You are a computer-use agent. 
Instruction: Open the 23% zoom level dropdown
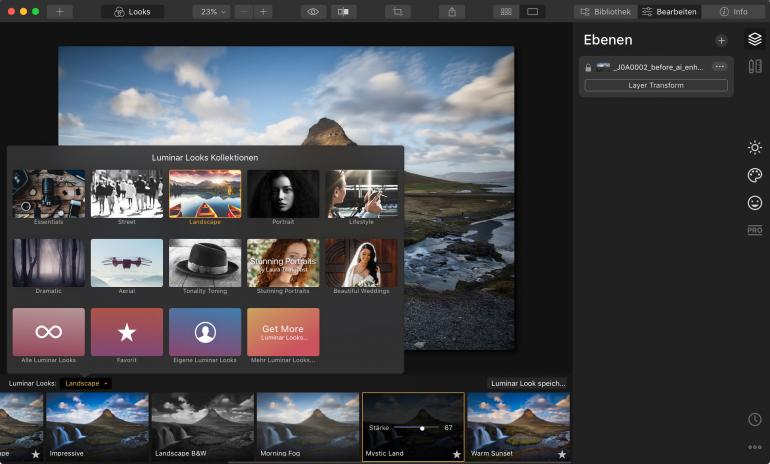213,12
